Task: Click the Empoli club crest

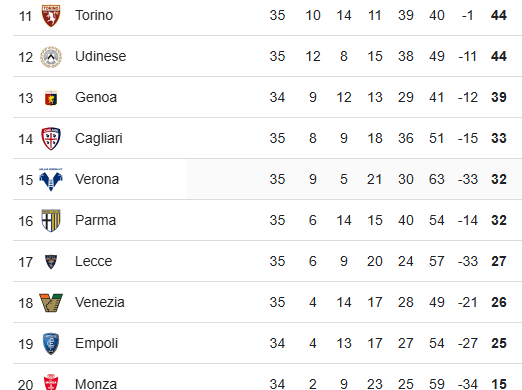Action: [x=51, y=344]
